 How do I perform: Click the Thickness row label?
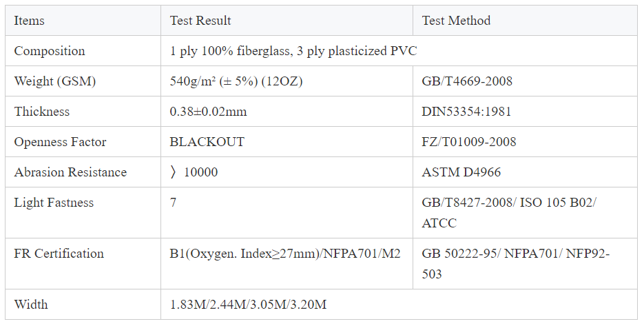pos(42,112)
